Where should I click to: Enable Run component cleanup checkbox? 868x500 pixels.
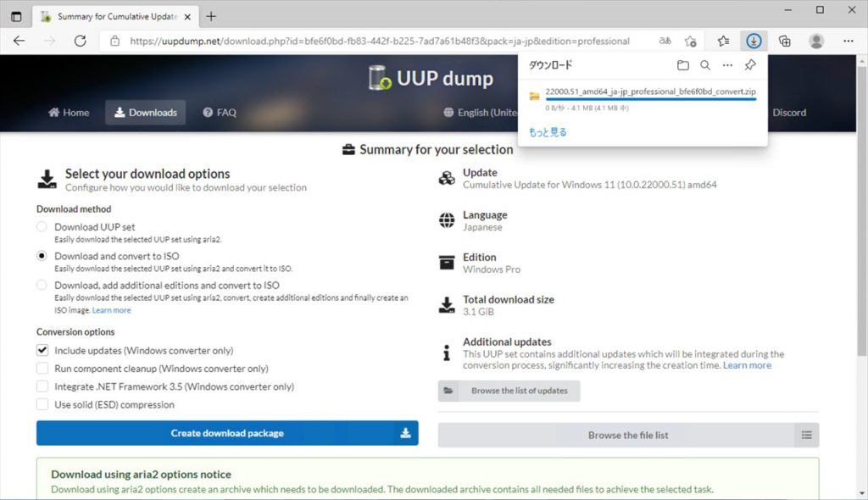(x=42, y=368)
